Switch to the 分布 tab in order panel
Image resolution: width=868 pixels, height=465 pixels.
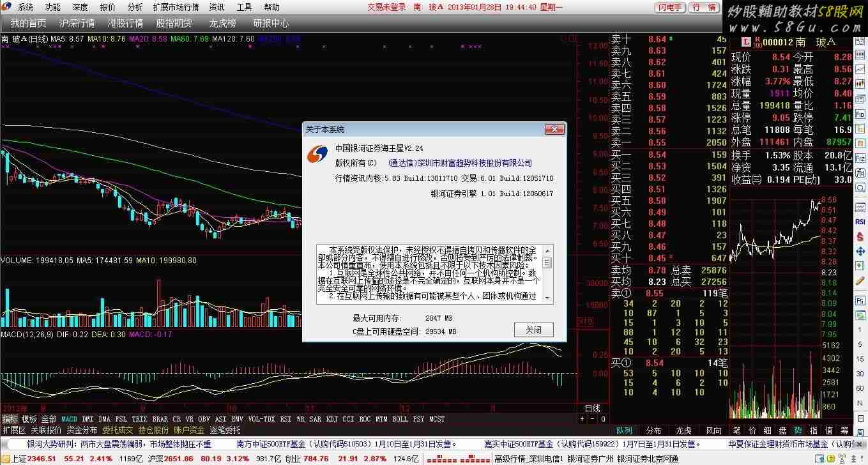tap(653, 431)
